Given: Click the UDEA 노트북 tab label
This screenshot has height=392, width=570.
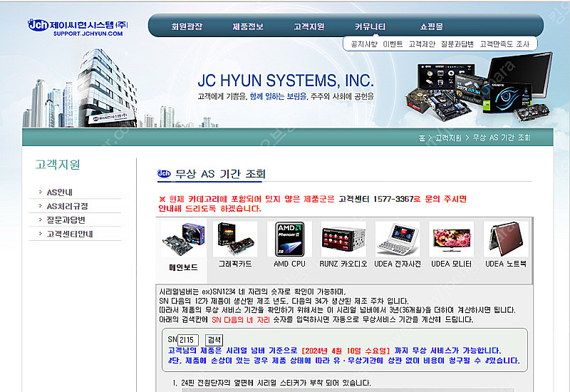Looking at the screenshot, I should [x=506, y=264].
